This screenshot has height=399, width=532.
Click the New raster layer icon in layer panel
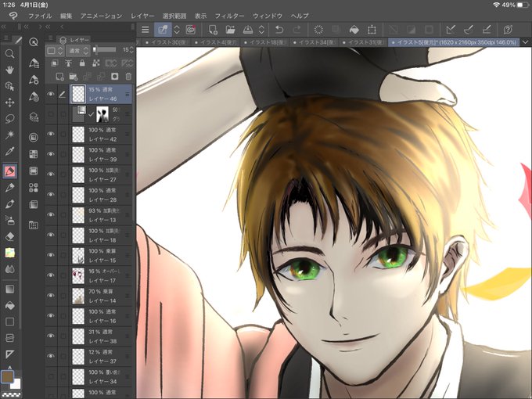(59, 77)
